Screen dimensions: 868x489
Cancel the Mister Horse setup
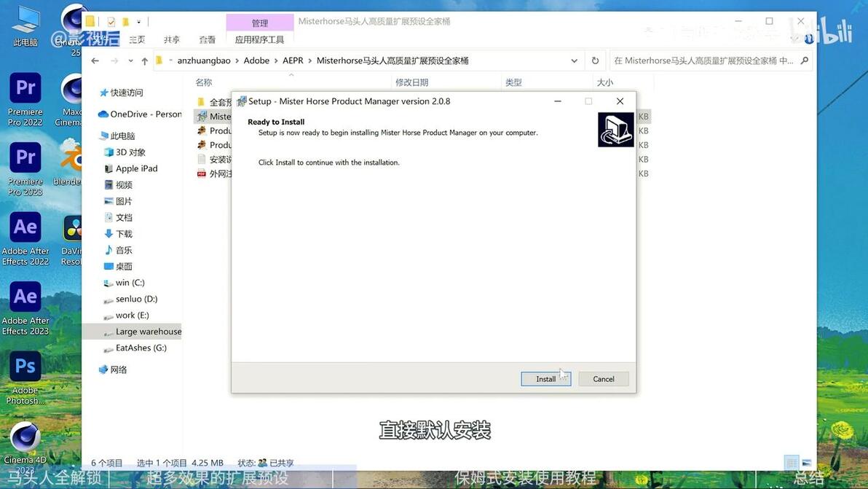(604, 379)
